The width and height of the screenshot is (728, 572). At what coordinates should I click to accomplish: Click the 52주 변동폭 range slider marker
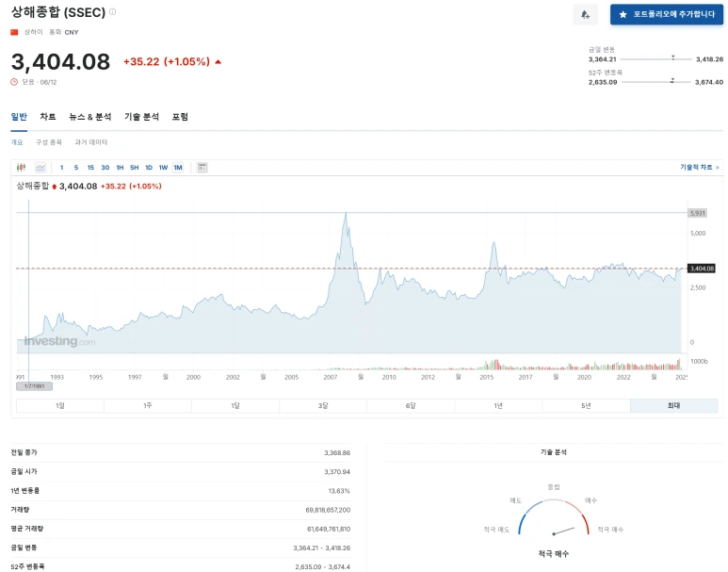671,81
